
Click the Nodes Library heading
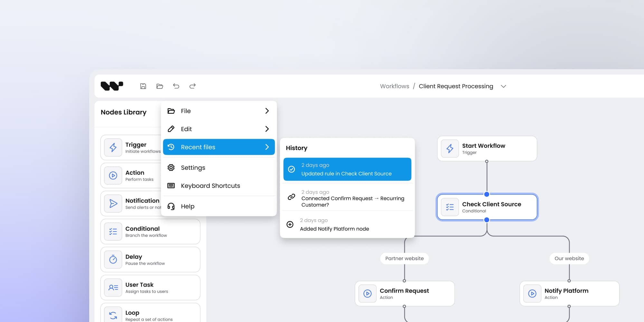[x=124, y=112]
